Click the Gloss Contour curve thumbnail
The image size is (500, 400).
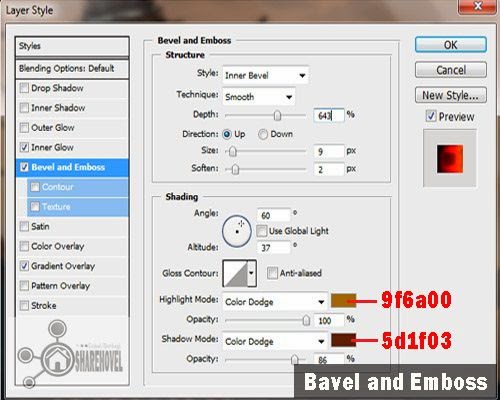pos(235,273)
